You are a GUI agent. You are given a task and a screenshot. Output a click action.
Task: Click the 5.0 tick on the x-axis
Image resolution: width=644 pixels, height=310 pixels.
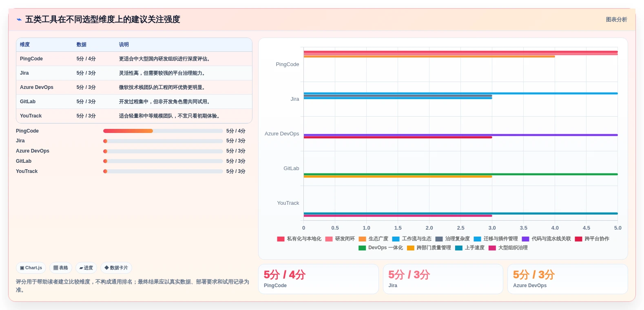[618, 228]
